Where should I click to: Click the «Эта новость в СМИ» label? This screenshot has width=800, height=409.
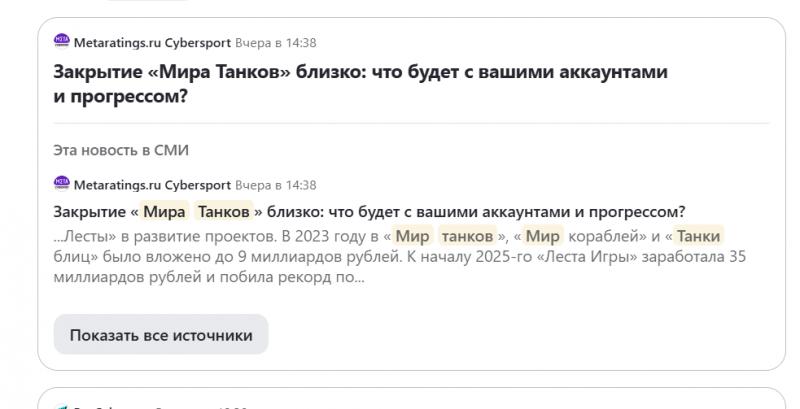(x=121, y=150)
